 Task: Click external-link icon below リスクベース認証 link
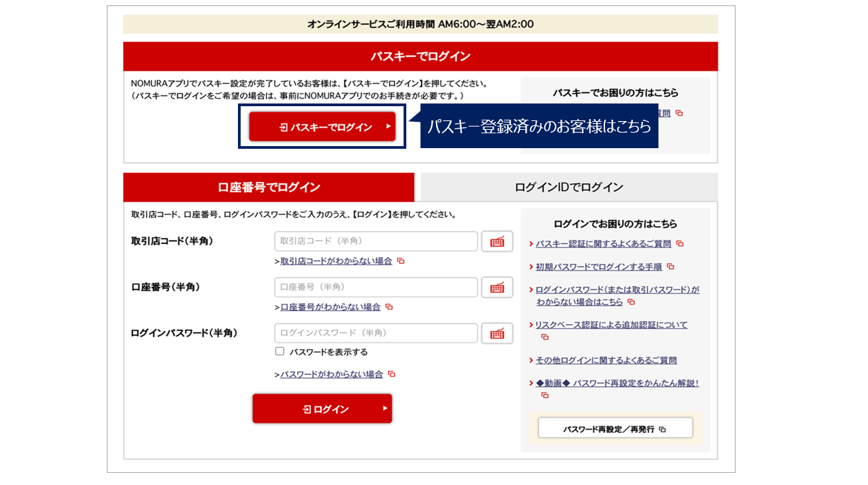click(545, 337)
